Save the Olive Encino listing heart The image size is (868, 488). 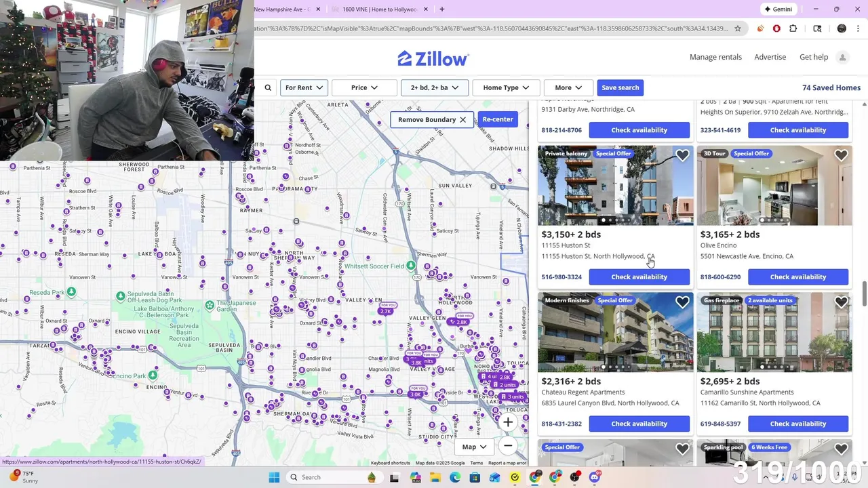tap(841, 155)
